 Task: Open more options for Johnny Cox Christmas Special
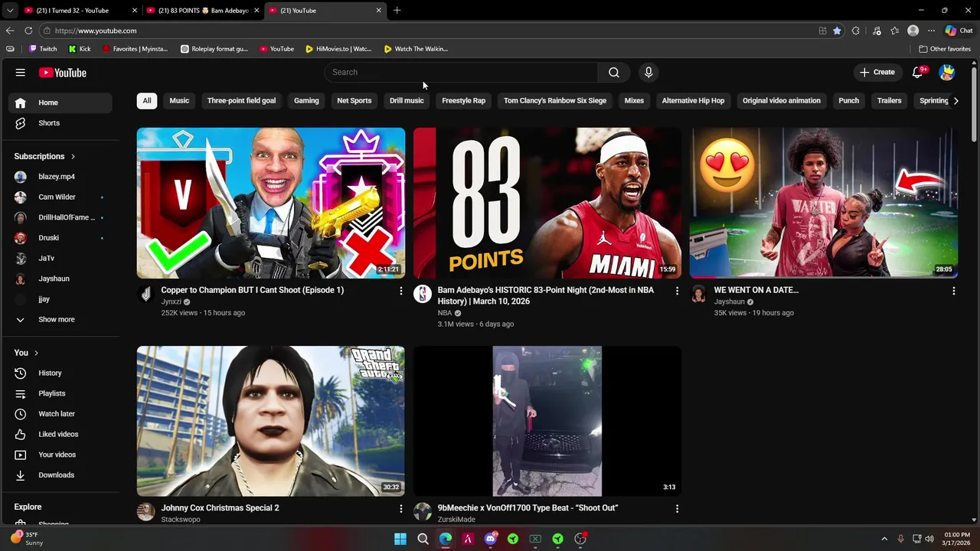point(400,509)
